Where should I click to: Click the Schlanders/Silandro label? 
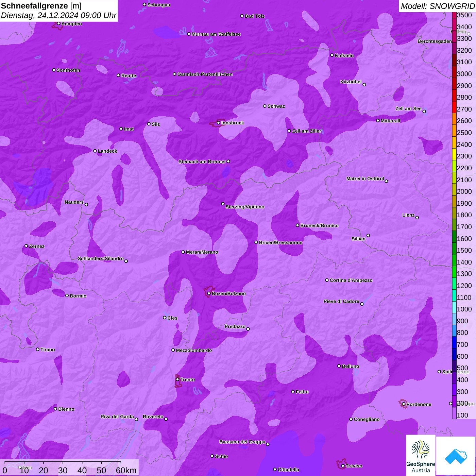(101, 258)
